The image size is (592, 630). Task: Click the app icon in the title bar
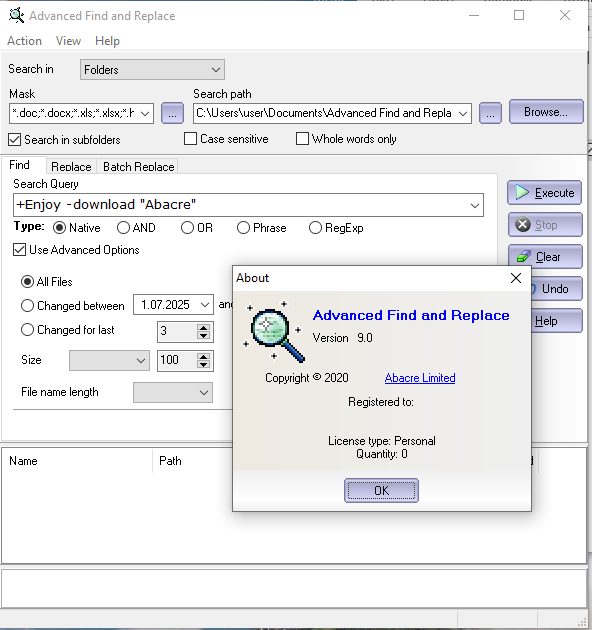(16, 15)
